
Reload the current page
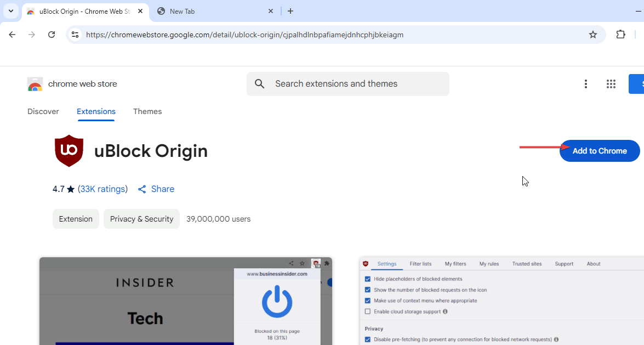tap(52, 35)
